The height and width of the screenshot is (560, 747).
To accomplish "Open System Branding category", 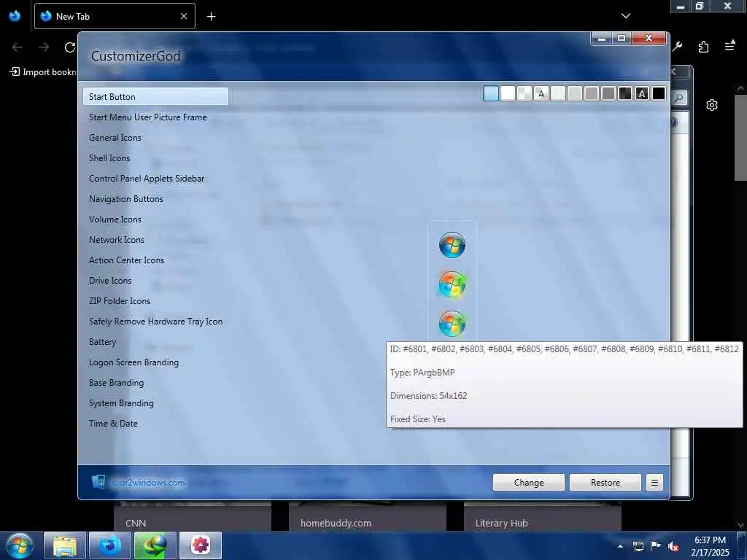I will point(155,404).
